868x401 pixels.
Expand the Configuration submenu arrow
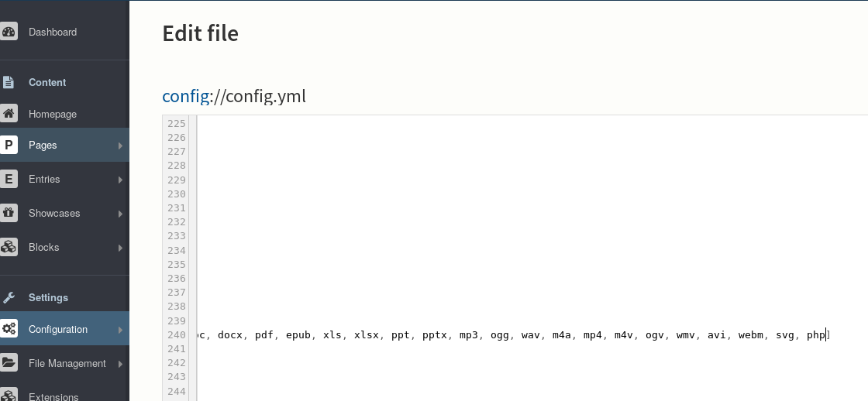[x=120, y=330]
